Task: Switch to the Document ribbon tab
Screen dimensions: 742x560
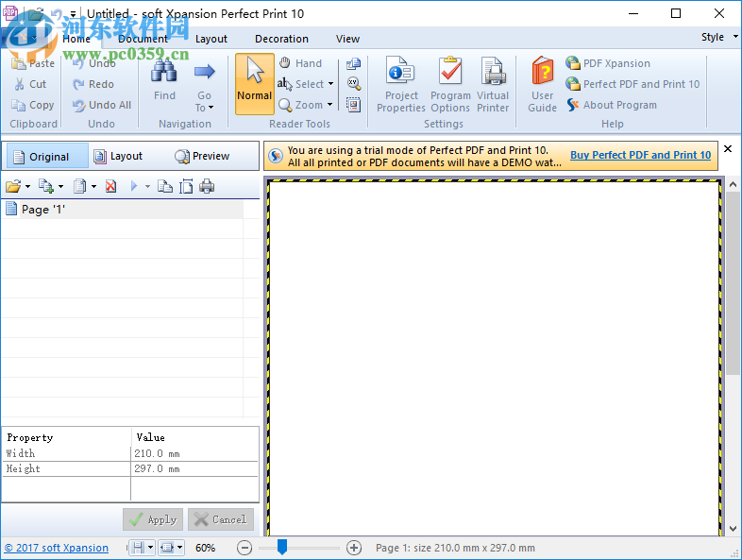Action: pos(143,39)
